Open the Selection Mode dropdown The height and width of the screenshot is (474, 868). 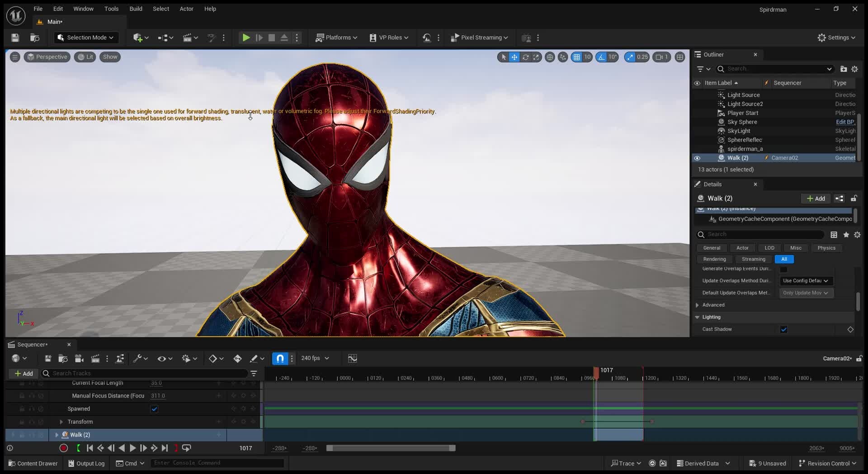tap(86, 38)
